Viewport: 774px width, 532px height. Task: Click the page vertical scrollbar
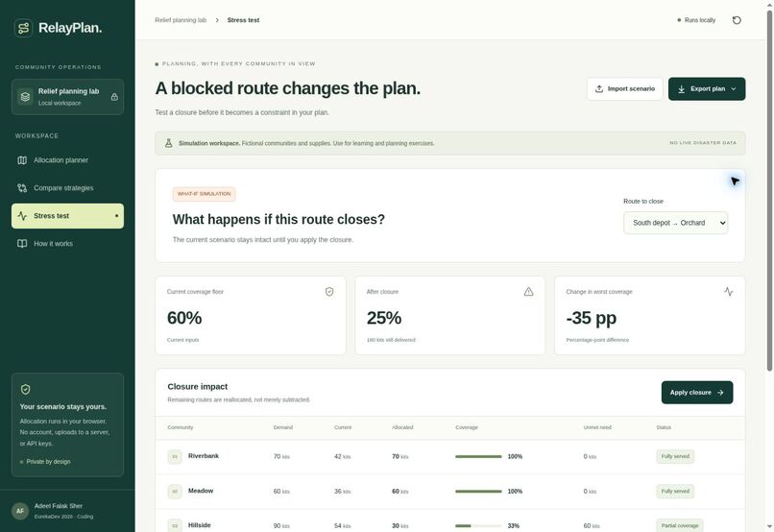pos(769,190)
